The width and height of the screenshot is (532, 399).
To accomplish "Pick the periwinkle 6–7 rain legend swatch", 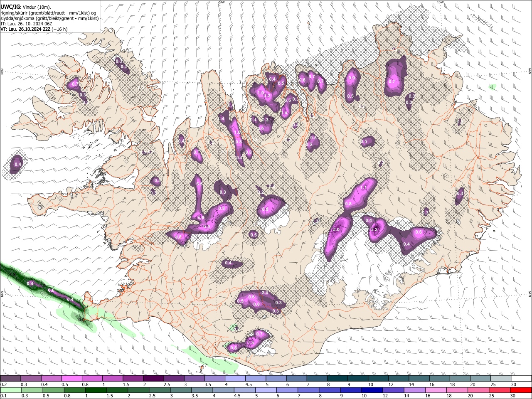I will click(x=287, y=390).
